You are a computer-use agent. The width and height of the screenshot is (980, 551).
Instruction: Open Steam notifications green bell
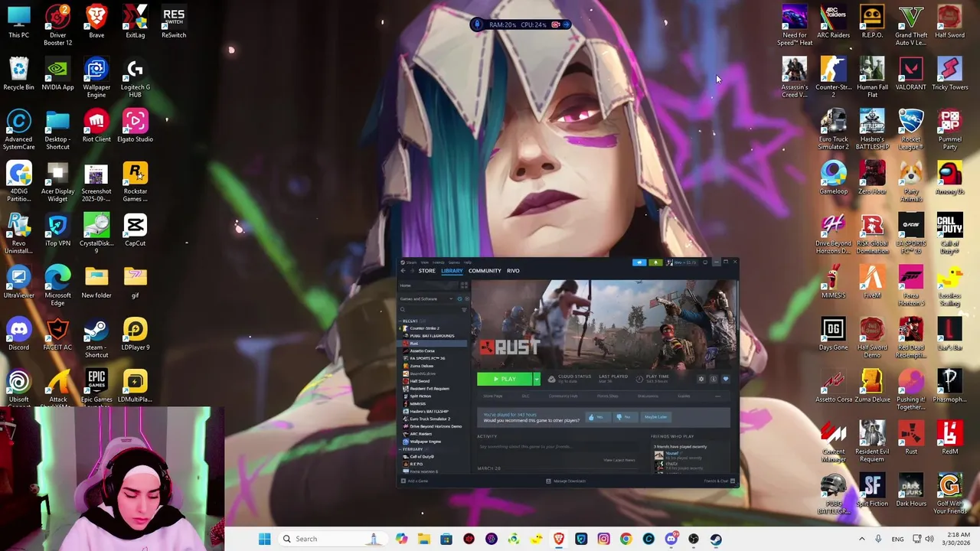pos(655,262)
